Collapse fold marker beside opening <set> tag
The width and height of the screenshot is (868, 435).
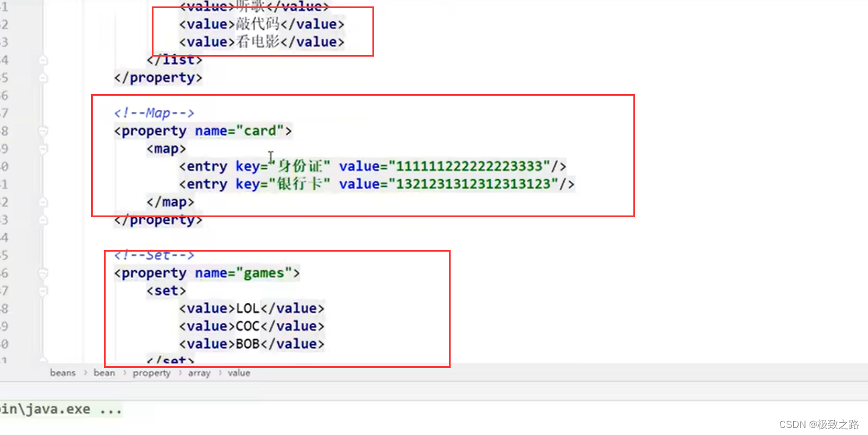(43, 291)
